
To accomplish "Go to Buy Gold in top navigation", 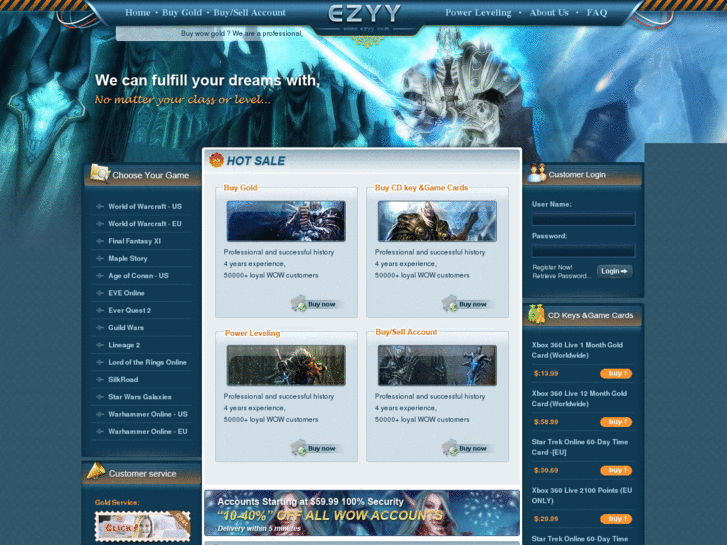I will [x=182, y=13].
